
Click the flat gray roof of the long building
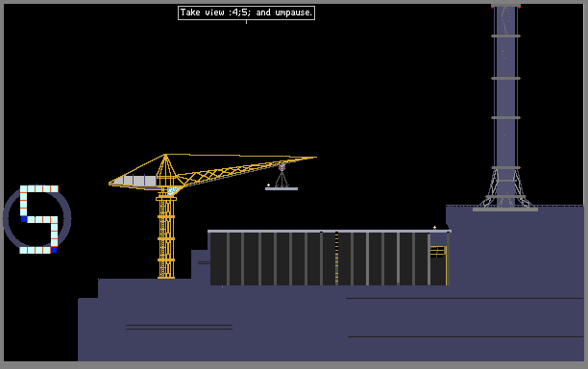330,232
